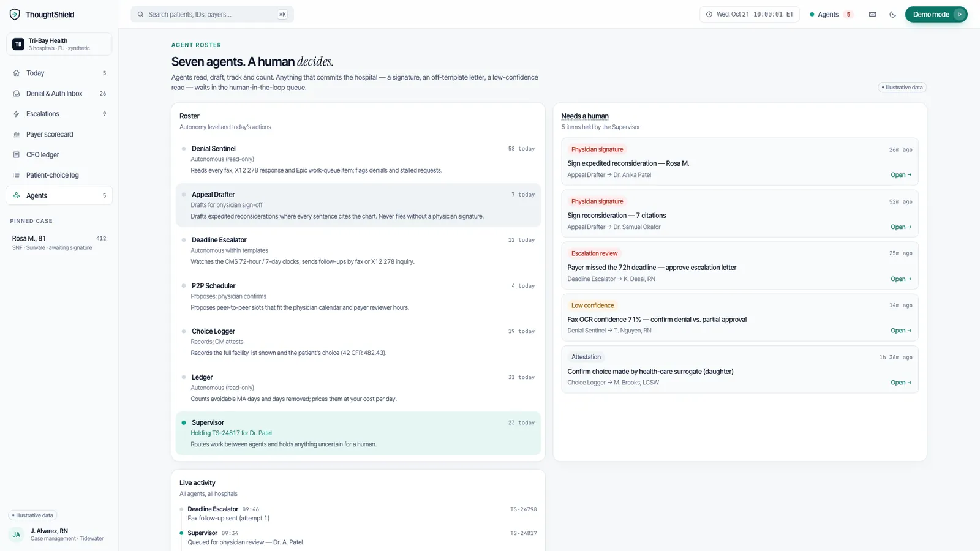Screen dimensions: 980x551
Task: Open the health-care surrogate attestation item
Action: [x=740, y=370]
